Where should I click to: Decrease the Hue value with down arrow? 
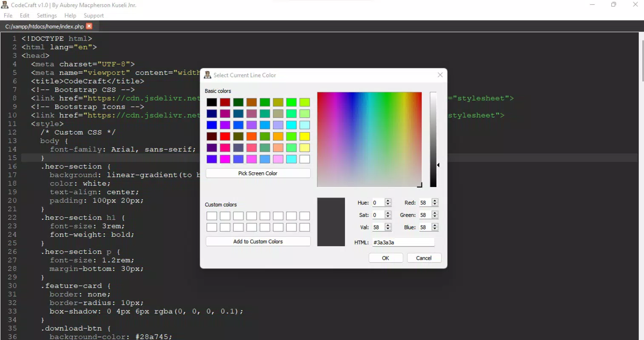pos(388,204)
